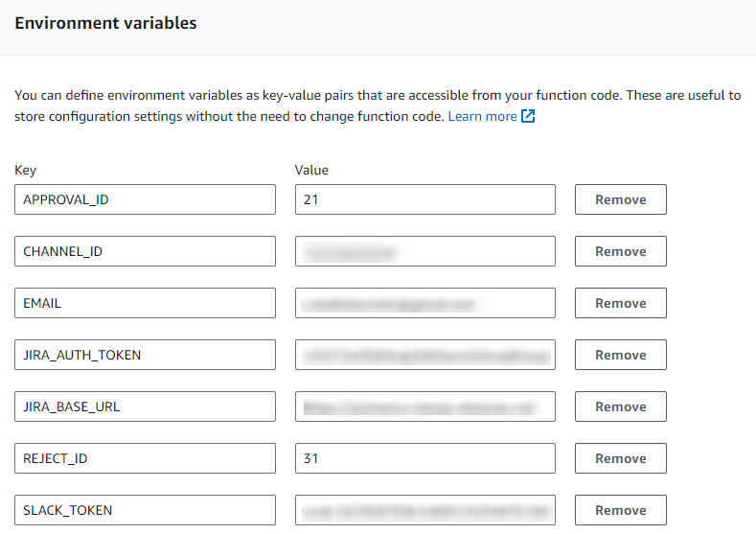Click the value field for EMAIL
This screenshot has width=756, height=534.
point(424,303)
